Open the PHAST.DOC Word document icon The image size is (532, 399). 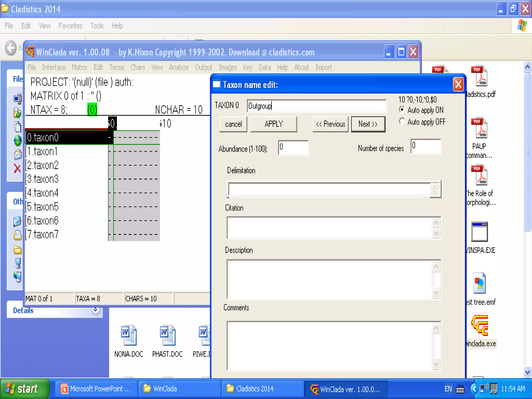[167, 335]
